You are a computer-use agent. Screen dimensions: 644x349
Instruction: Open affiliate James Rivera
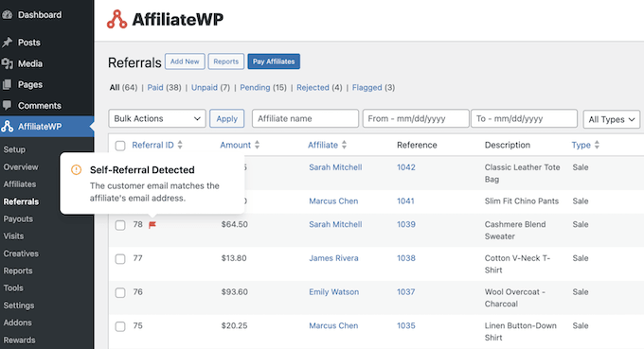point(333,258)
